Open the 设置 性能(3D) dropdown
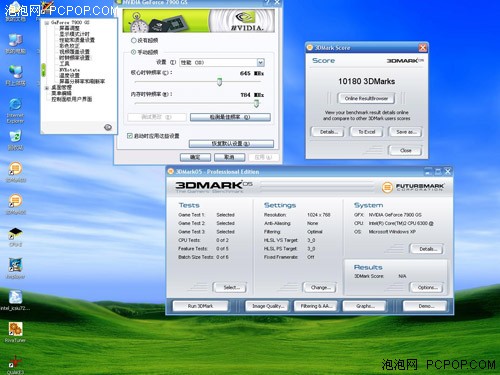This screenshot has width=500, height=375. [260, 62]
